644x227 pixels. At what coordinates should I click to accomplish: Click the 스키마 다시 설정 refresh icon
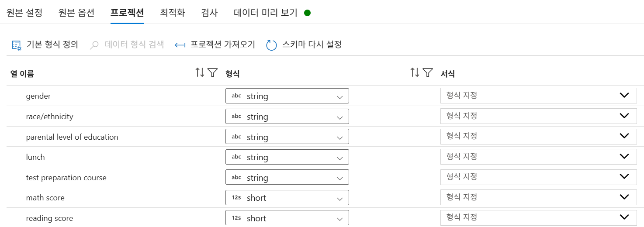coord(272,45)
